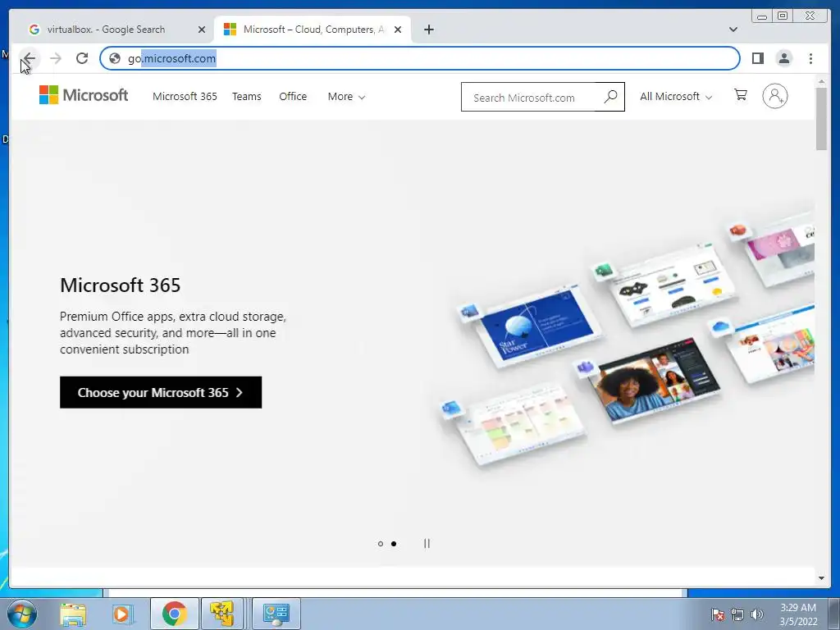Open Windows Explorer from taskbar
Image resolution: width=840 pixels, height=630 pixels.
click(x=73, y=614)
